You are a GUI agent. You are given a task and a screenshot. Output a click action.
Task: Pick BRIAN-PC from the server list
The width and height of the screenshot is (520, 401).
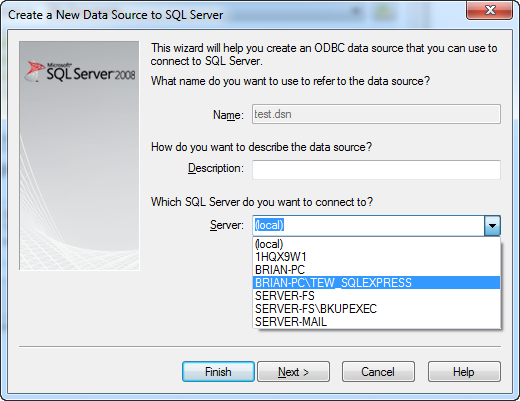pyautogui.click(x=377, y=270)
